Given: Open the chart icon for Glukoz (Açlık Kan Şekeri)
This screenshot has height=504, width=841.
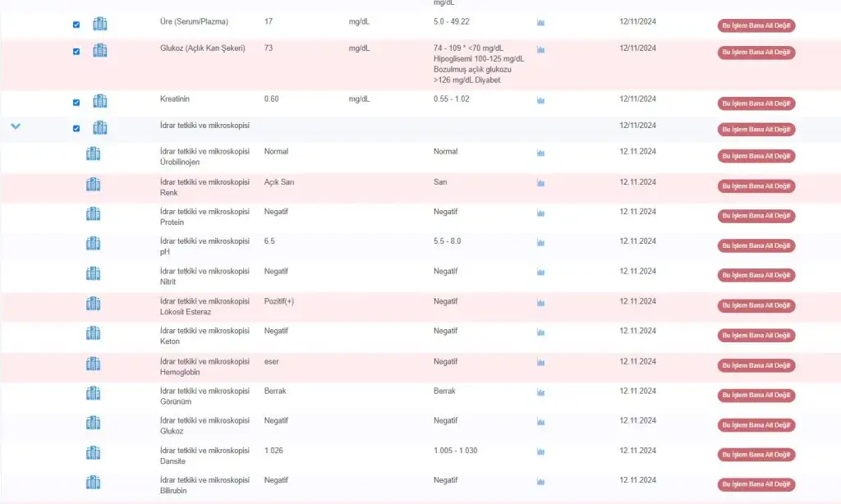Looking at the screenshot, I should click(540, 50).
